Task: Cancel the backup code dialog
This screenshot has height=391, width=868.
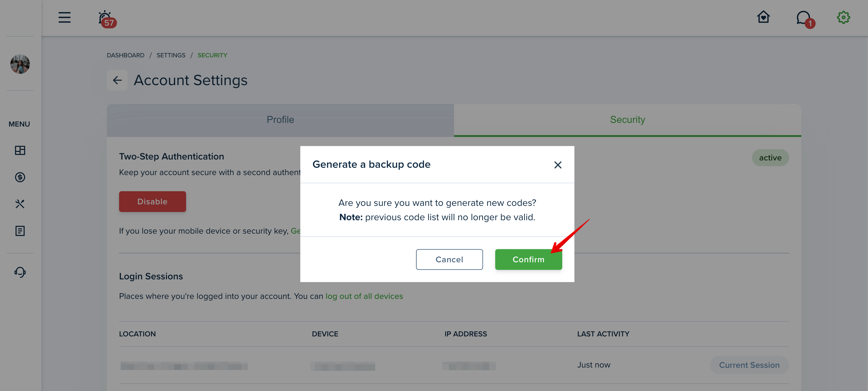Action: (449, 259)
